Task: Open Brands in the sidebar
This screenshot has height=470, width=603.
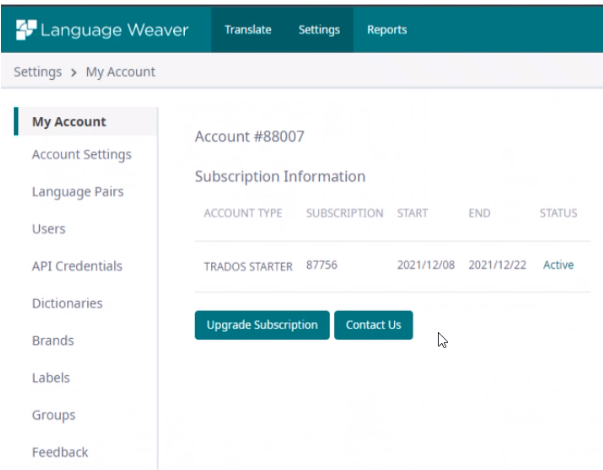Action: (53, 341)
